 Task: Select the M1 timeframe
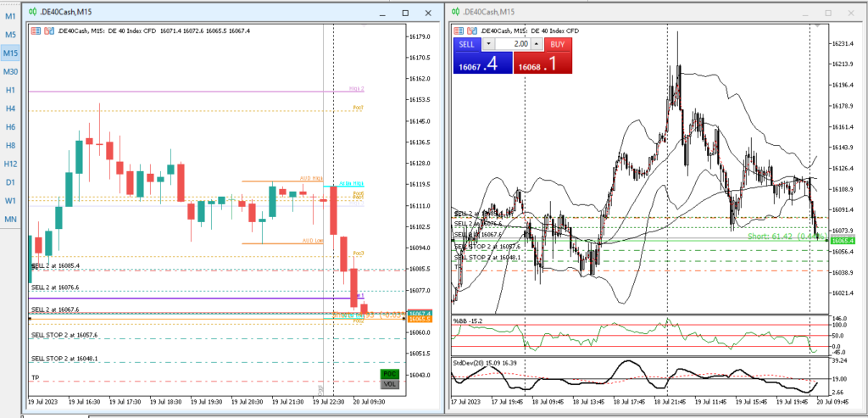click(10, 16)
